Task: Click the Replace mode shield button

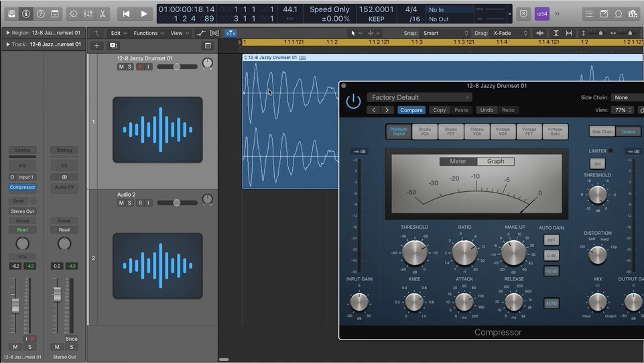Action: coord(523,13)
